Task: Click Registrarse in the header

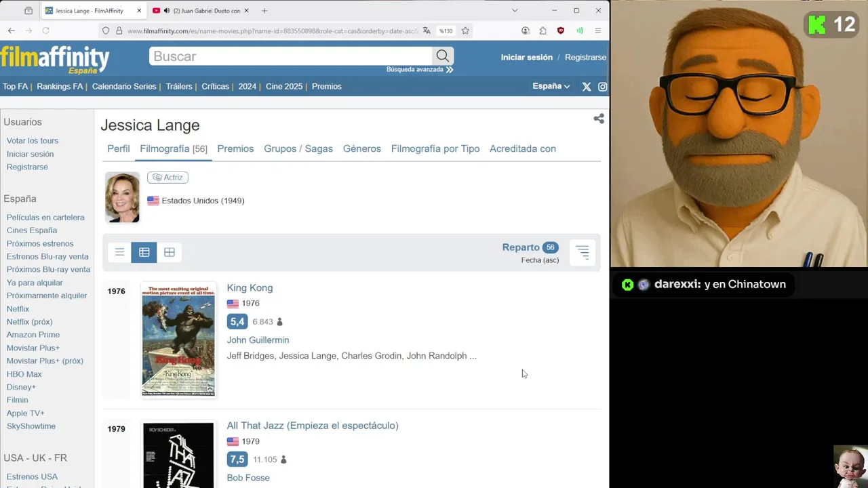Action: point(586,57)
